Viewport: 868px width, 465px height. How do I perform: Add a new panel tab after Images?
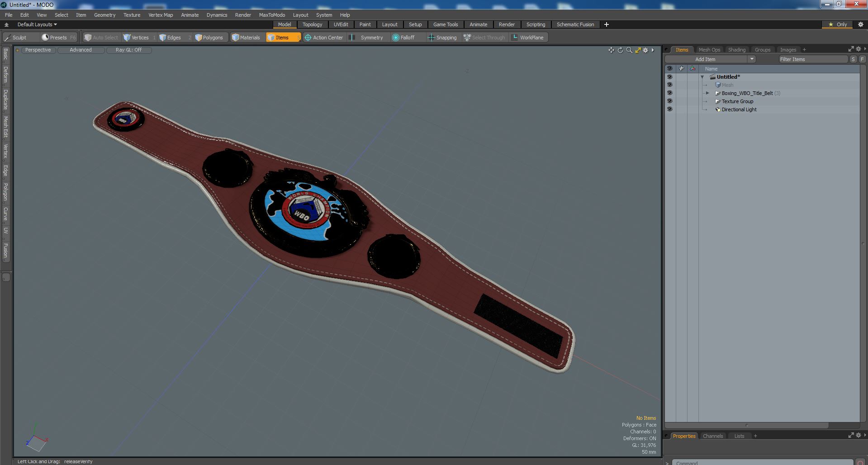point(804,50)
